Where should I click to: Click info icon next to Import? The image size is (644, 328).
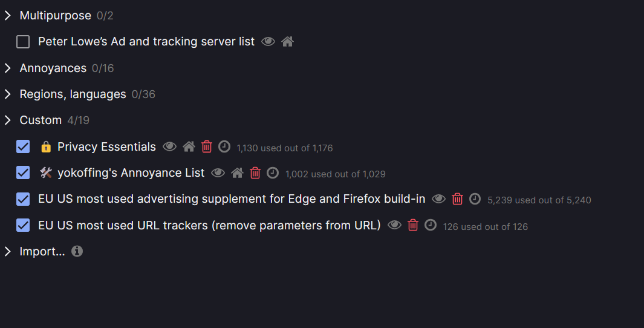pos(77,251)
